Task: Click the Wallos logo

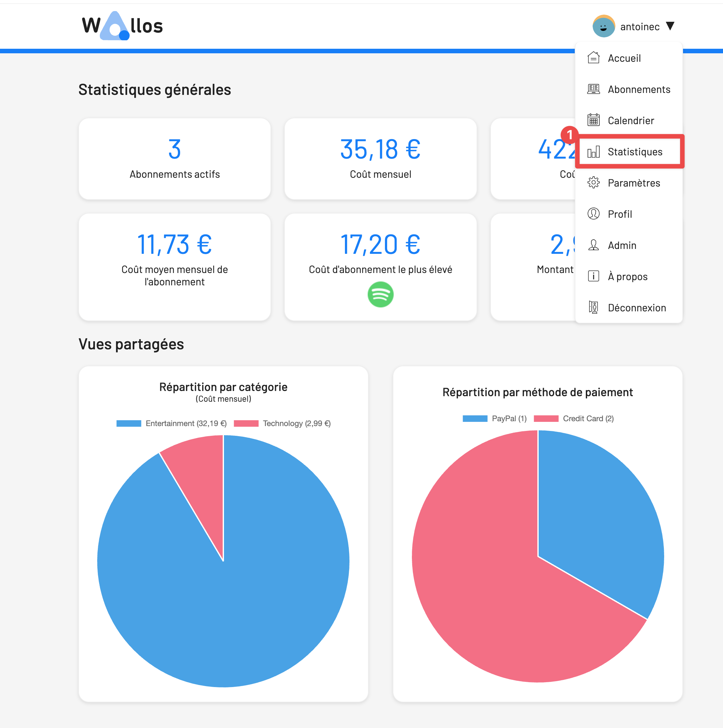Action: [x=122, y=26]
